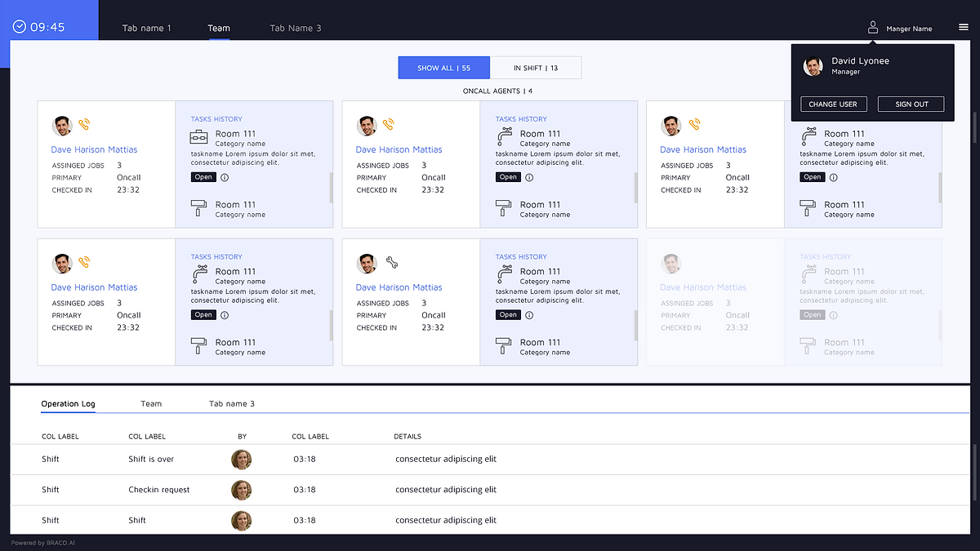Click the info icon in the wrench agent's card
This screenshot has width=980, height=551.
[529, 315]
